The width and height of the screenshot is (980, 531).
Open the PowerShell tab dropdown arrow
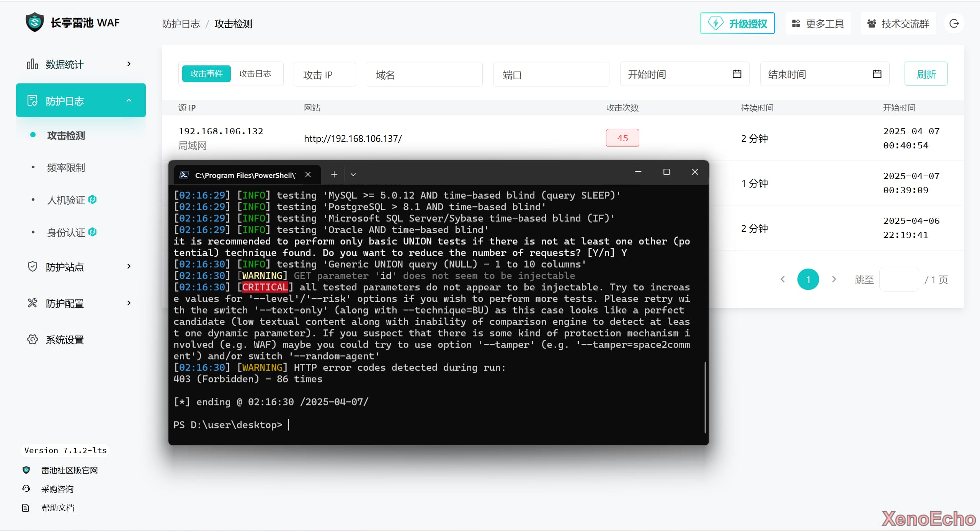tap(353, 174)
